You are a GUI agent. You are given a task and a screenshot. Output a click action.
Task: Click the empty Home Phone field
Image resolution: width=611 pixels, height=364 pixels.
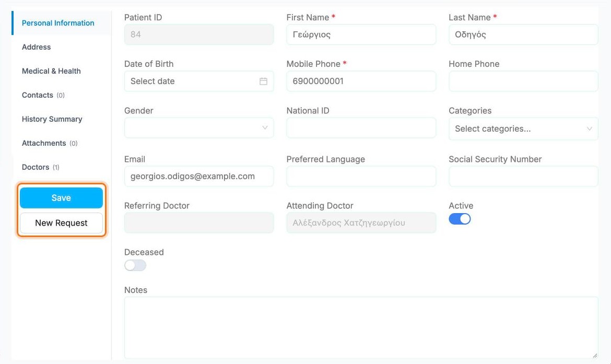tap(523, 81)
